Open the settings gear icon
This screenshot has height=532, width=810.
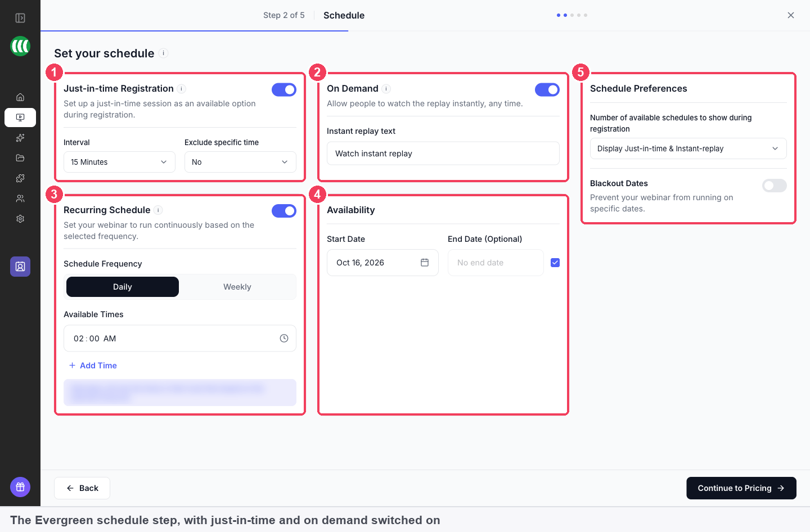tap(20, 219)
